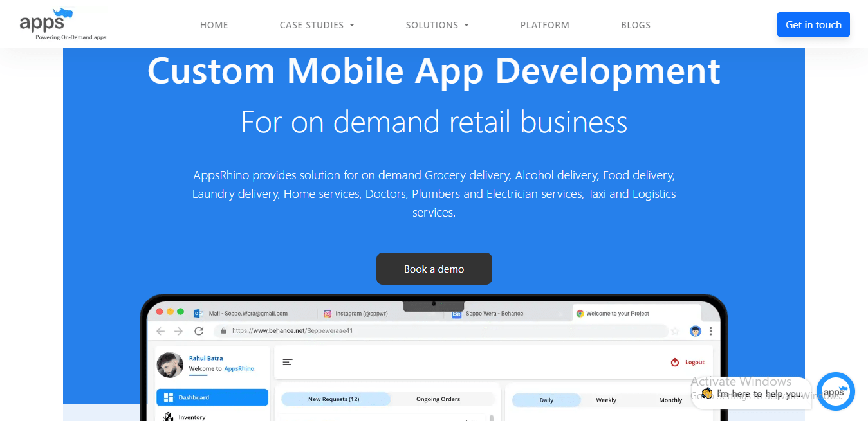Enable the Daily view toggle
This screenshot has height=421, width=868.
[547, 400]
